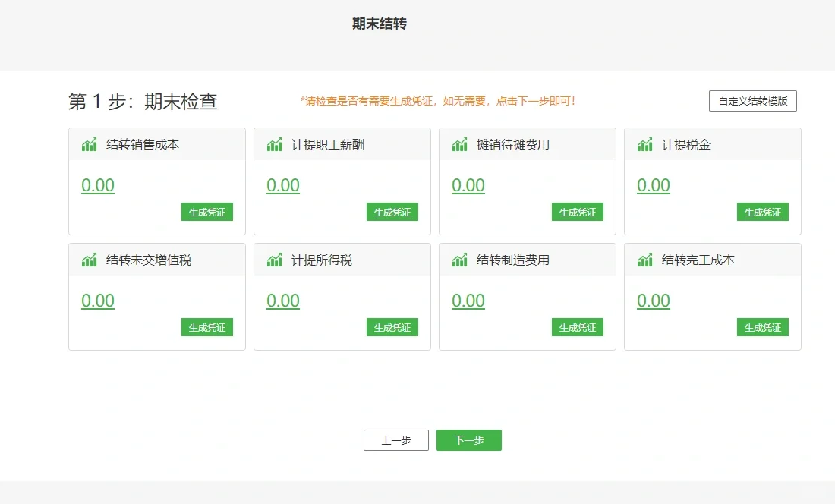Click the chart icon on 结转制造费用 card
Screen dimensions: 835x504
pyautogui.click(x=459, y=259)
